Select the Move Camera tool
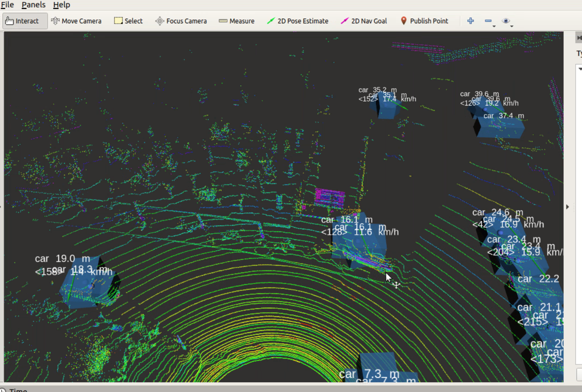 (76, 21)
